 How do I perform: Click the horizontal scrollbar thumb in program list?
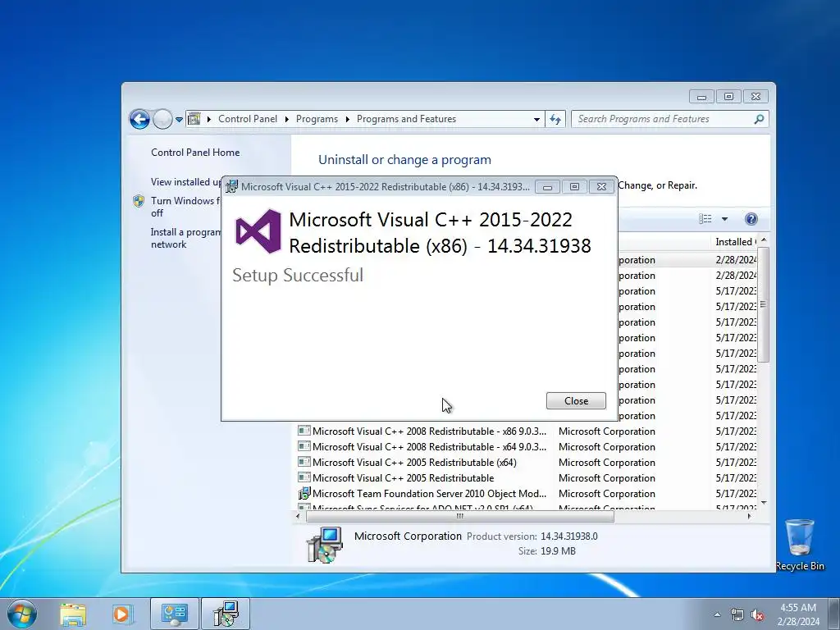click(459, 517)
